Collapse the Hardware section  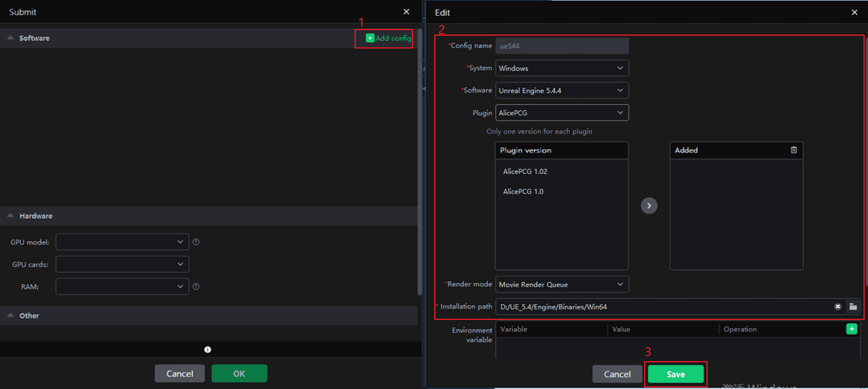coord(10,216)
